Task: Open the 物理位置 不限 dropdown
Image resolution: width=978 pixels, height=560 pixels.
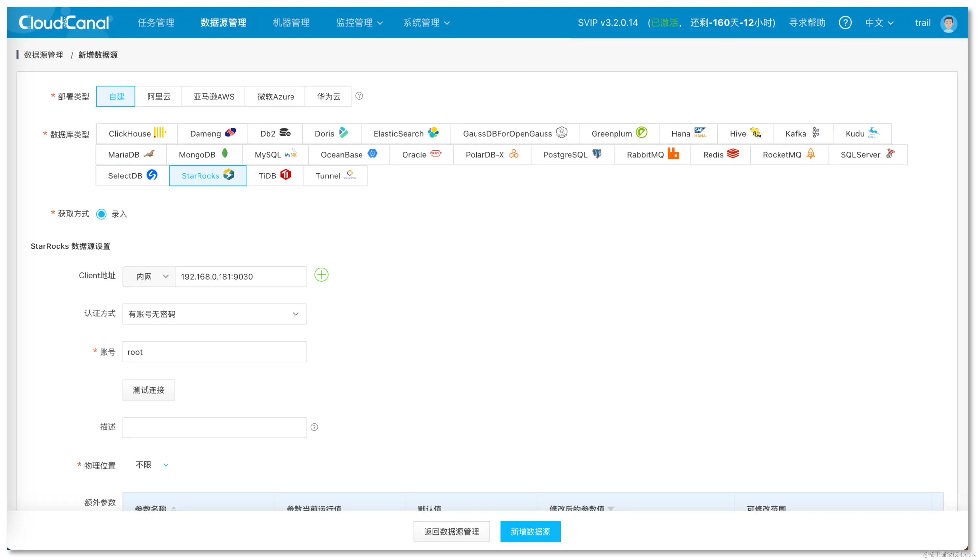Action: [x=152, y=465]
